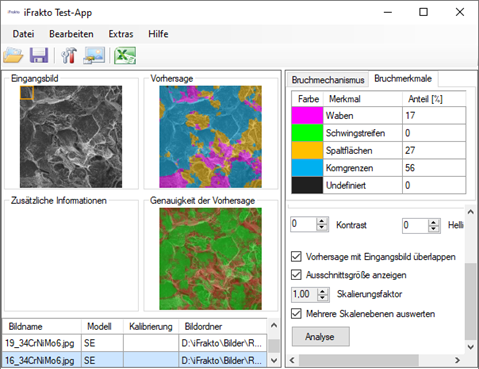Click the Eingangsbild SEM image

pos(71,137)
